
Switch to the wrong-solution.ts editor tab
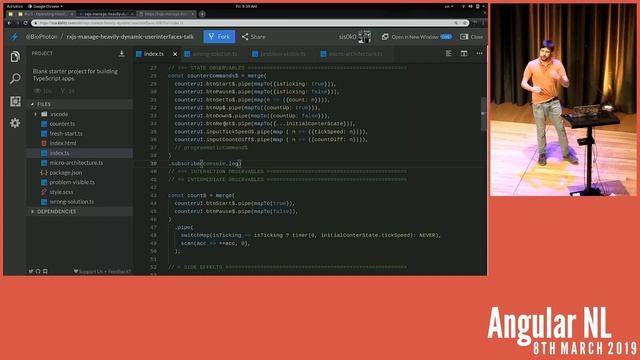(215, 54)
